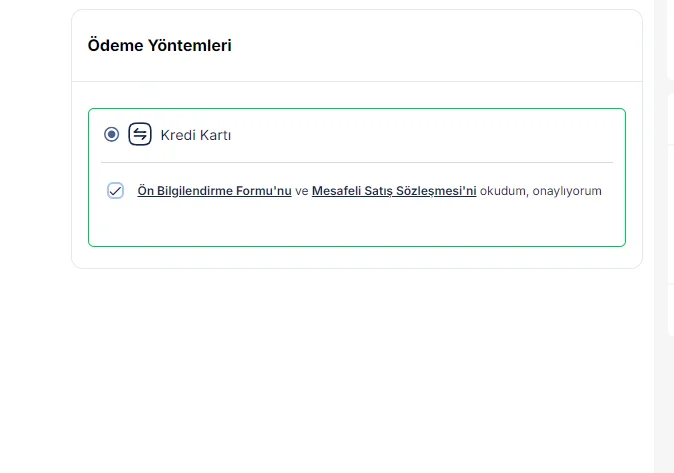Tick the agreement approval checkbox
Viewport: 674px width, 473px height.
[x=115, y=190]
